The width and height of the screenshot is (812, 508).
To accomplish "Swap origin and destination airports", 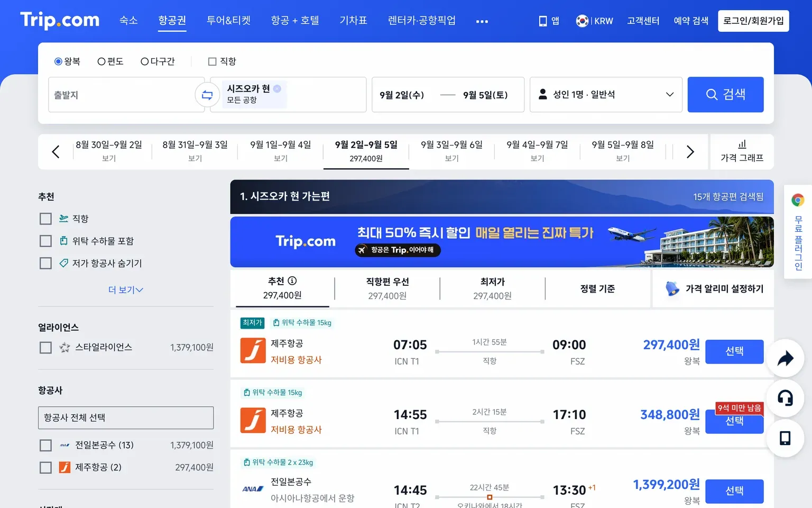I will (x=207, y=95).
